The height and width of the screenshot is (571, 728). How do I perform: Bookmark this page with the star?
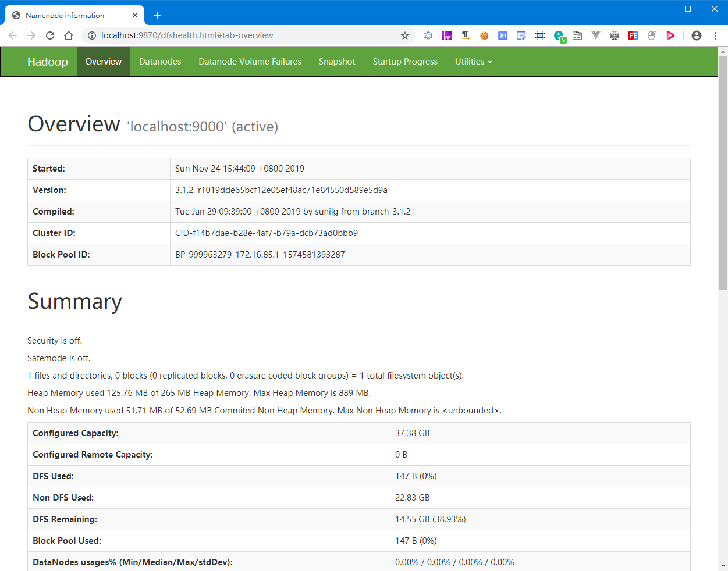405,35
